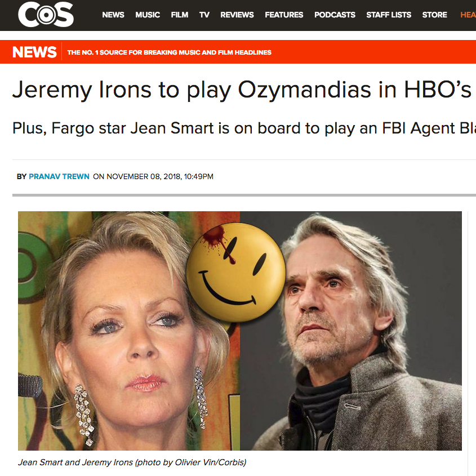Visit the Store link
This screenshot has width=476, height=476.
pos(434,15)
